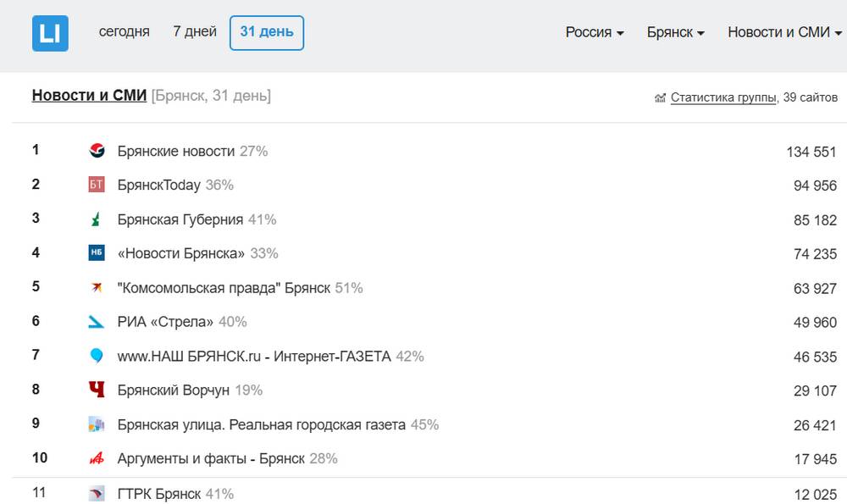Open the Аргументы и факты - Брянск link
This screenshot has height=504, width=847.
point(211,458)
